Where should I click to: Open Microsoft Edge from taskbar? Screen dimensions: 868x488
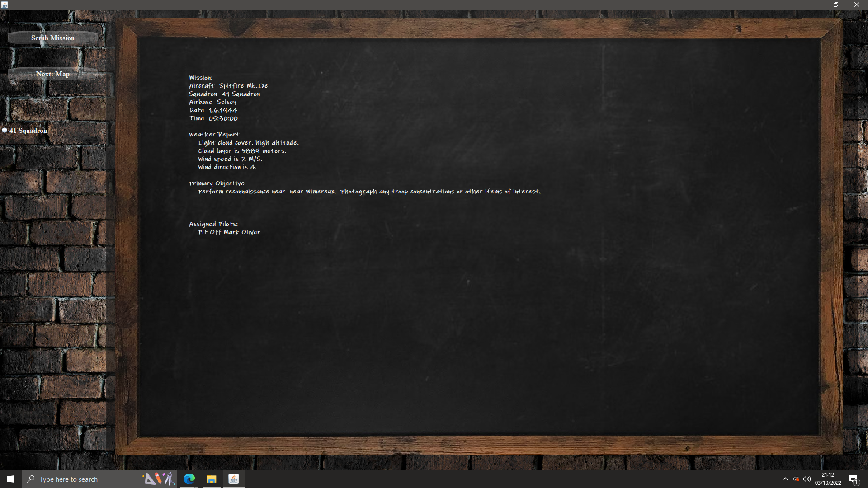[x=189, y=479]
